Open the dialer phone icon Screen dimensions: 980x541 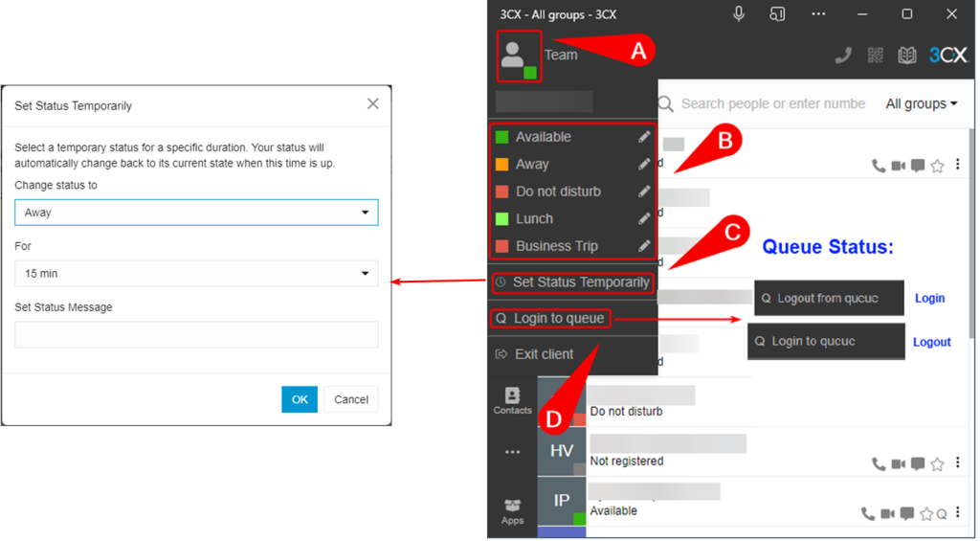tap(843, 56)
